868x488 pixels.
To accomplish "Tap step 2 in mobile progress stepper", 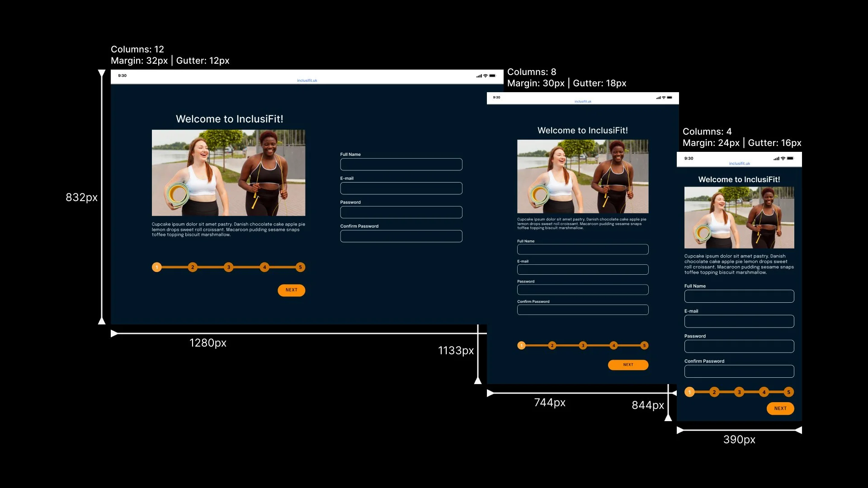I will 714,392.
